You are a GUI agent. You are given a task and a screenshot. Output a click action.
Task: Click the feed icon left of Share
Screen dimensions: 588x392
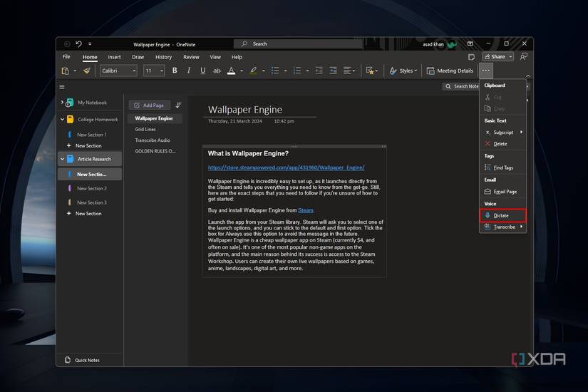click(x=471, y=56)
